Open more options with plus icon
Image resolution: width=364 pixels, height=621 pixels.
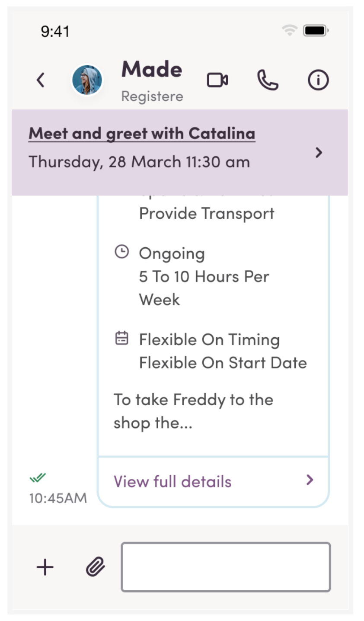[x=45, y=567]
